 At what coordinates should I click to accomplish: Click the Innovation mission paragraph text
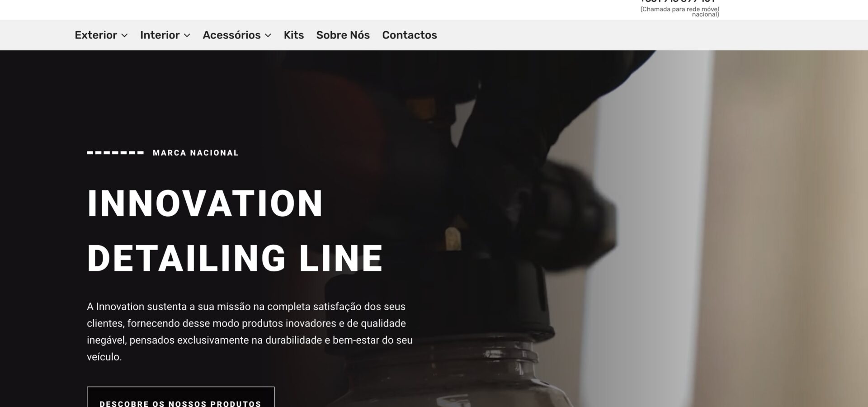[250, 331]
